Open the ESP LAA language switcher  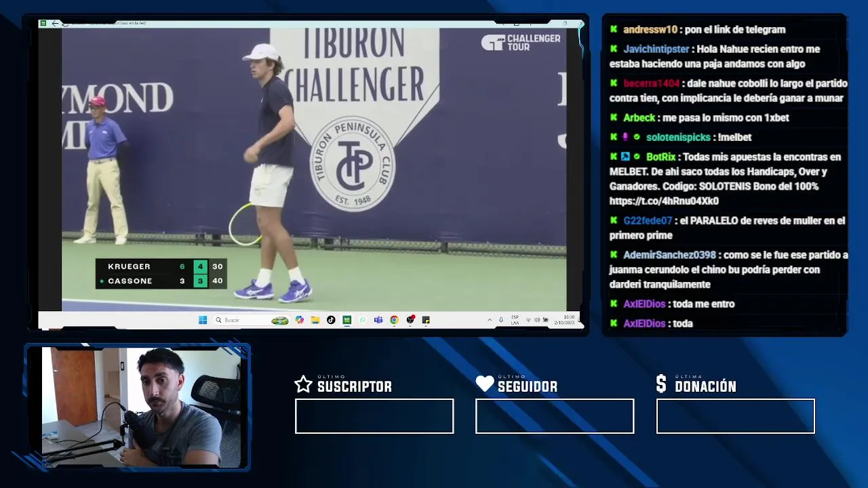click(515, 320)
